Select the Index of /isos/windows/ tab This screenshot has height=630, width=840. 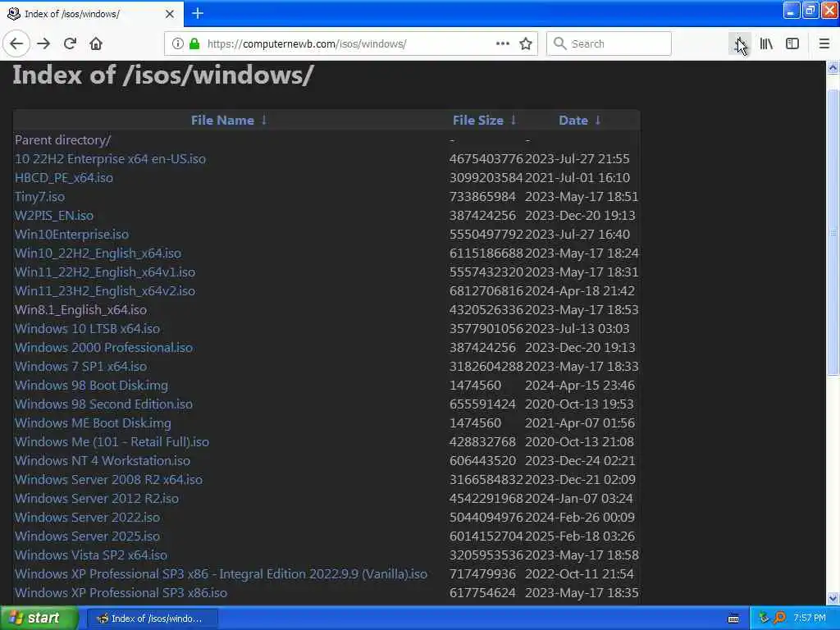click(x=92, y=14)
